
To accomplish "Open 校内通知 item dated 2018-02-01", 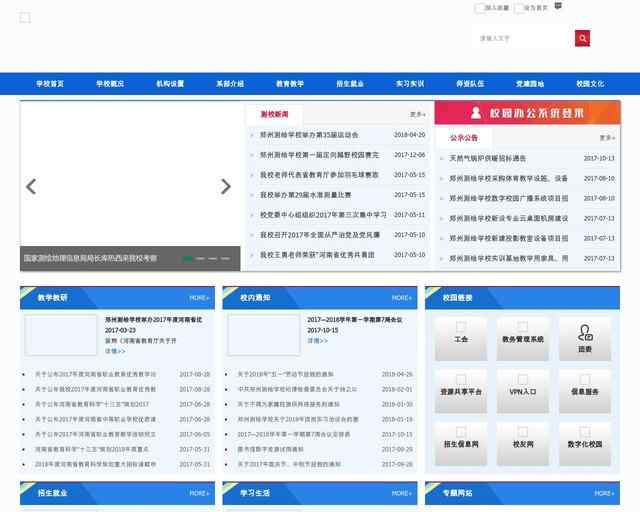I will (297, 389).
